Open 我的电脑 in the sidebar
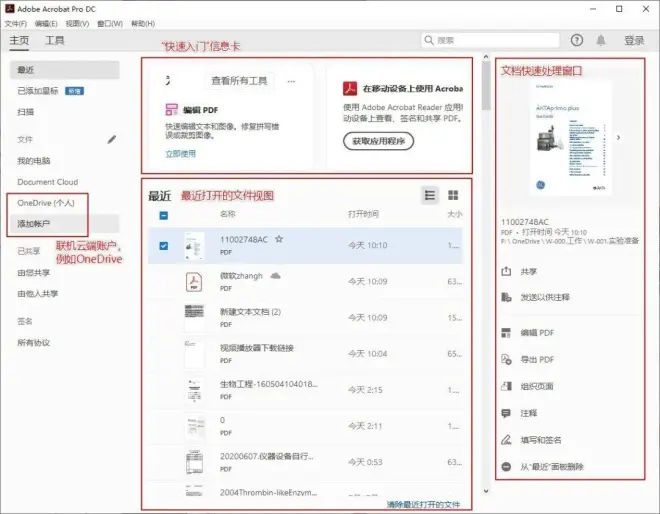Screen dimensions: 660x514 34,161
